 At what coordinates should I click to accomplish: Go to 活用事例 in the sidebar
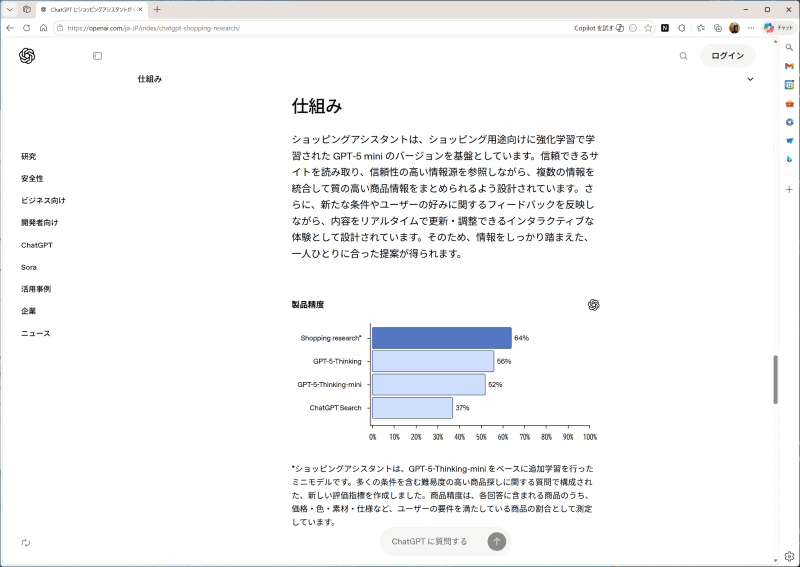[36, 289]
